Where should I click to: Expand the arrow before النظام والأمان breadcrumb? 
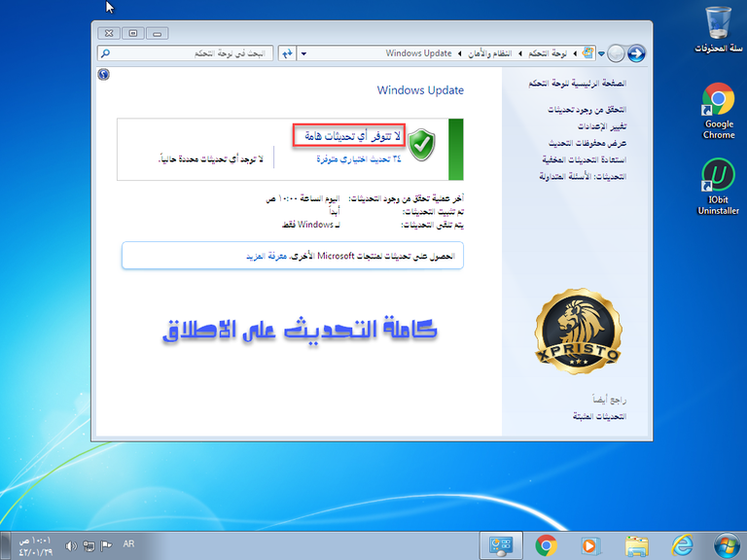click(x=519, y=53)
